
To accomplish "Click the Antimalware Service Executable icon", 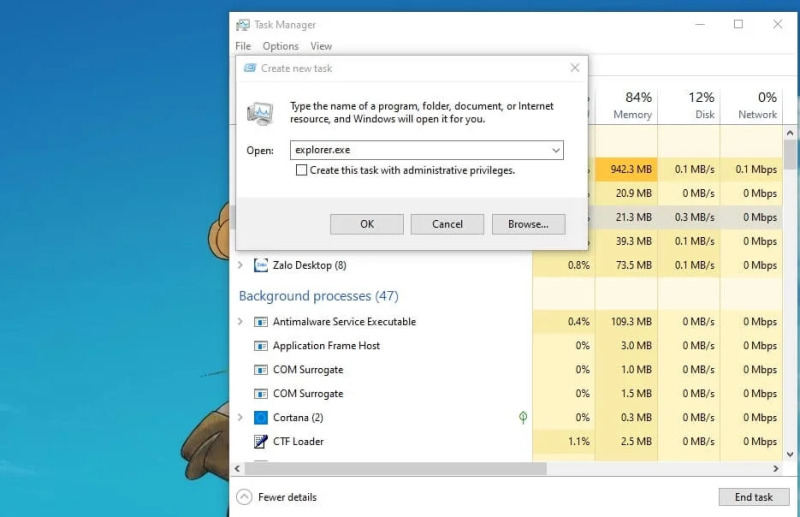I will tap(261, 322).
